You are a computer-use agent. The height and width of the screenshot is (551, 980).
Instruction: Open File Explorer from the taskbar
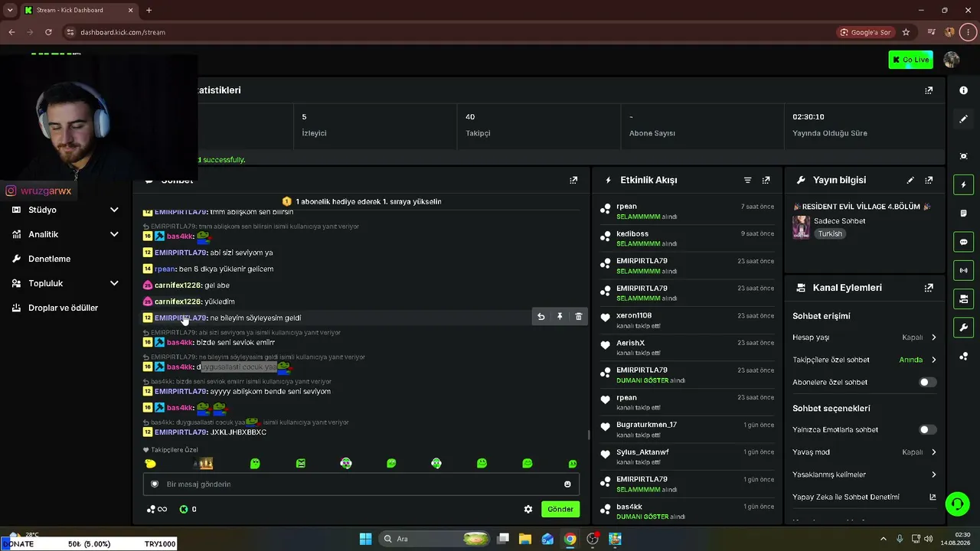525,539
